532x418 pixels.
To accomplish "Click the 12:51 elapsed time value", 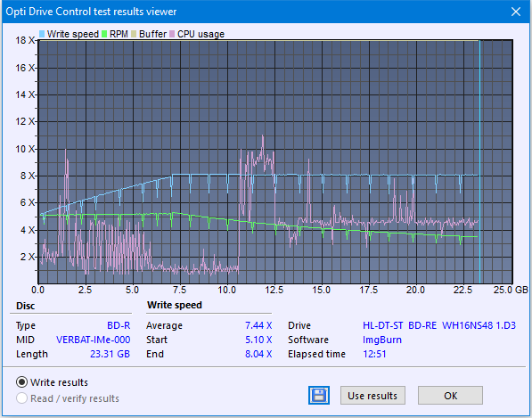I will click(x=374, y=354).
